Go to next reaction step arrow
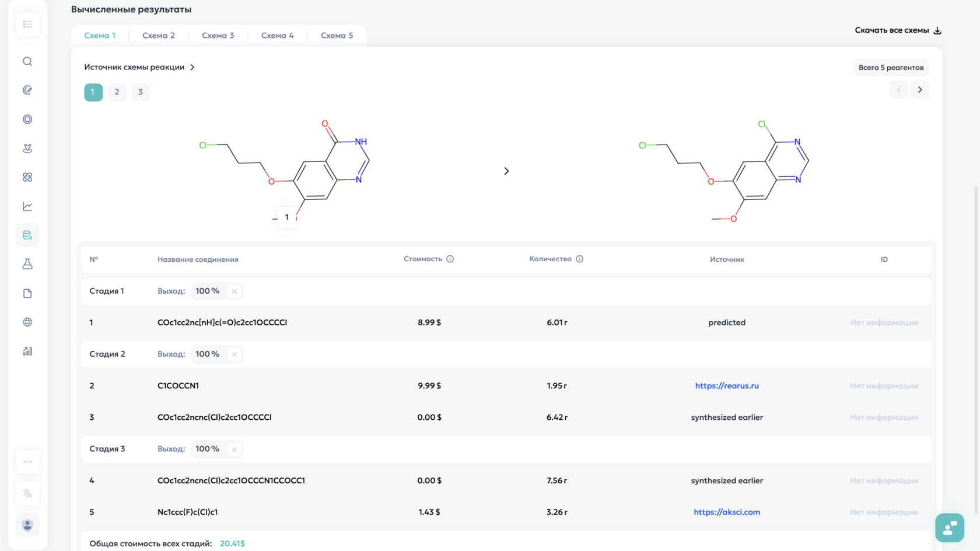This screenshot has height=551, width=980. click(x=920, y=90)
